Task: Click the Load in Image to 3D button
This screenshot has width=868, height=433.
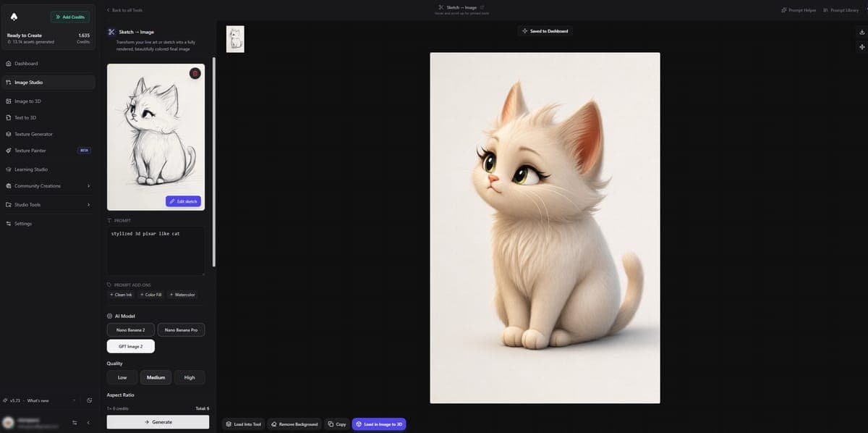Action: point(379,424)
